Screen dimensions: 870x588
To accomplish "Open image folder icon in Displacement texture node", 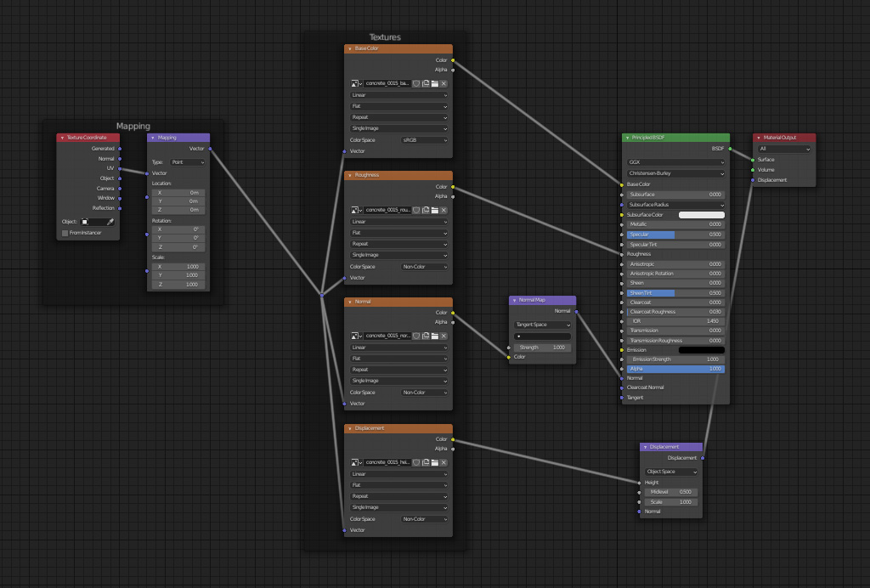I will pos(435,462).
